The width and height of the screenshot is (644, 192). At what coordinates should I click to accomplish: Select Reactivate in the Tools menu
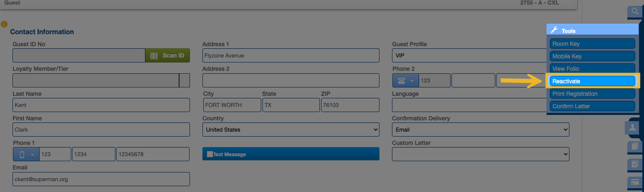[592, 81]
